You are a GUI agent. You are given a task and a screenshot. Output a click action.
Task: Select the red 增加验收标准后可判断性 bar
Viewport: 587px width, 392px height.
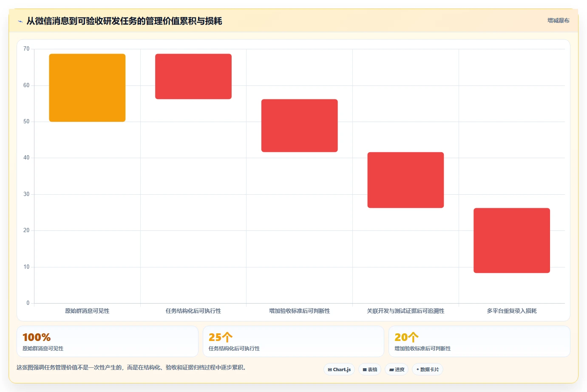[x=300, y=125]
